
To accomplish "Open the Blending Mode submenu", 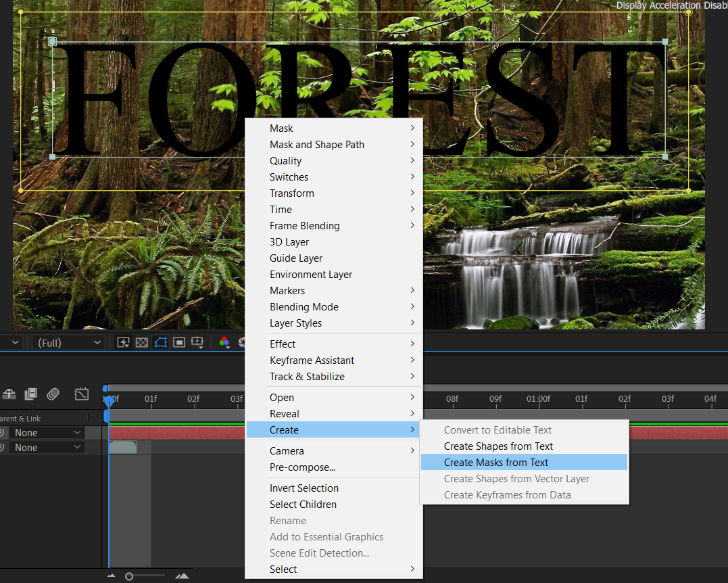I will [334, 307].
